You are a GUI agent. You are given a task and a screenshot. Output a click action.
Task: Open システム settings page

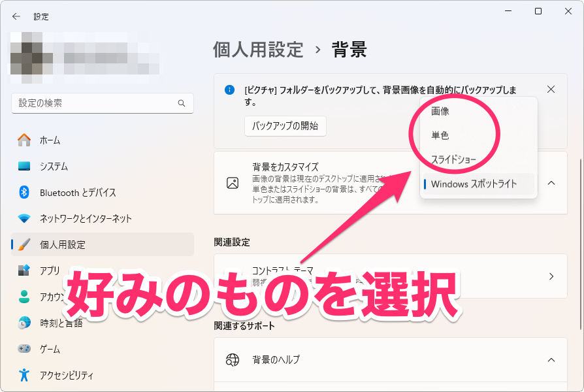click(x=103, y=166)
